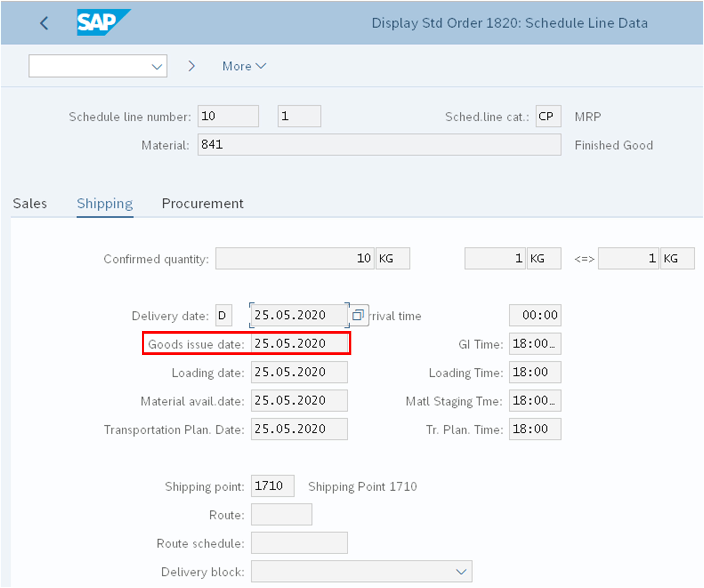Click the continue arrow next to command field

click(191, 66)
